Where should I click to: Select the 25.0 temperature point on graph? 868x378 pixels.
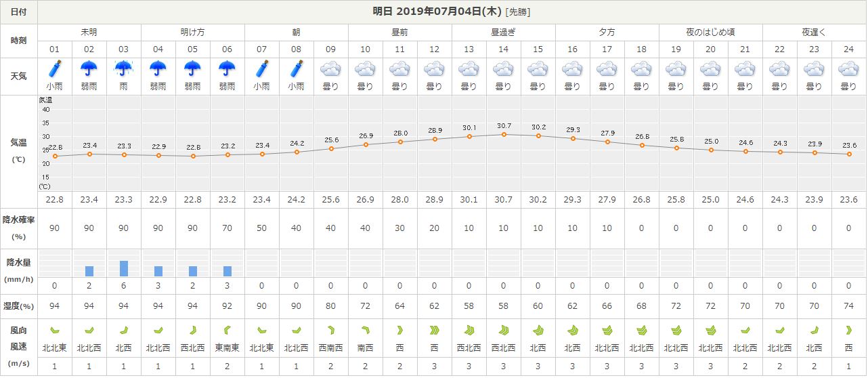(x=711, y=150)
